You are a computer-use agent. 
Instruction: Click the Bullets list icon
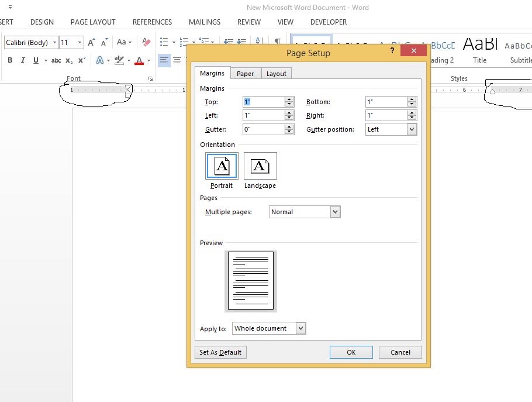[164, 42]
